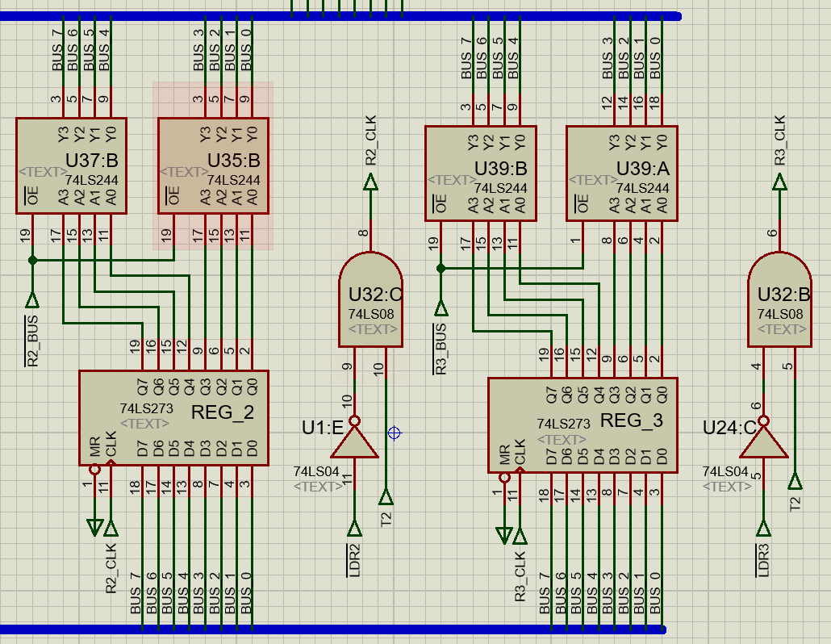Click the BUS 0 wire label below REG_3
The height and width of the screenshot is (644, 831).
click(655, 593)
